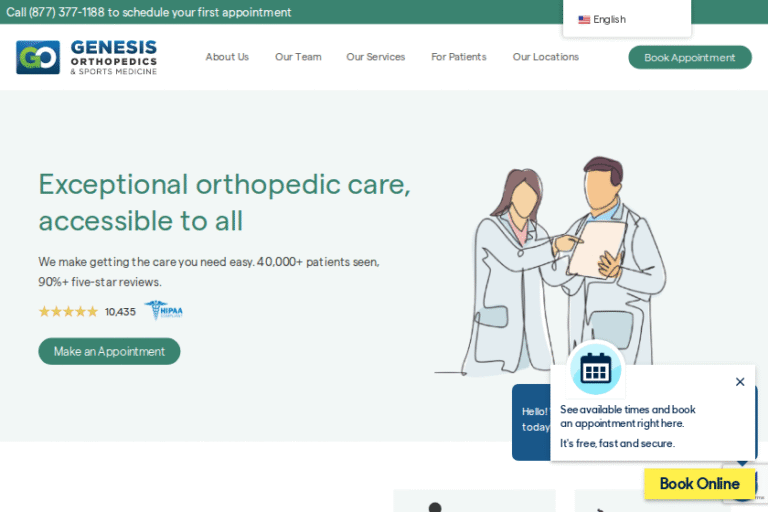The width and height of the screenshot is (768, 512).
Task: Open the English language selector
Action: coord(609,20)
